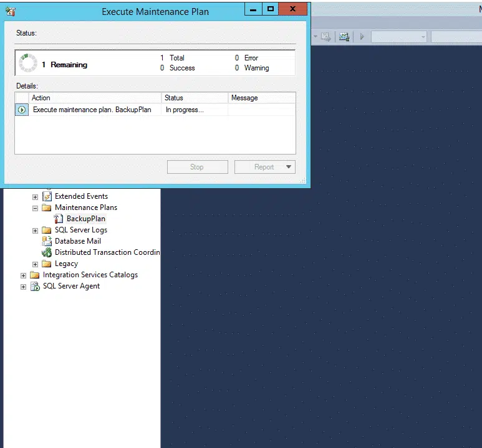
Task: Select Integration Services Catalogs tree item
Action: click(x=90, y=275)
